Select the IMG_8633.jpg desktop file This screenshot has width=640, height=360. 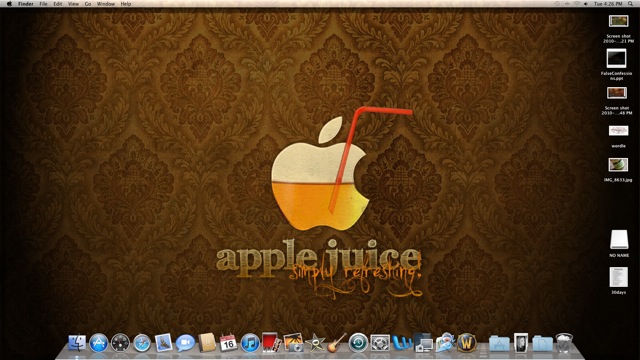(x=618, y=165)
